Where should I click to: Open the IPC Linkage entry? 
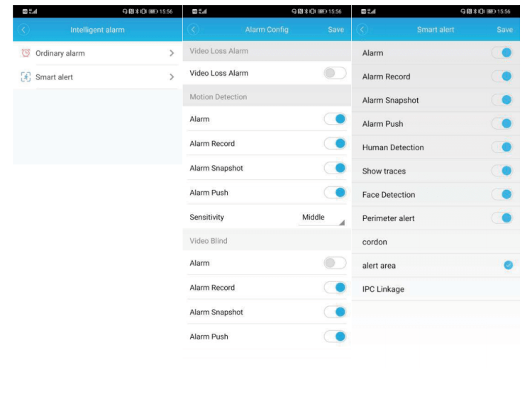(x=436, y=289)
